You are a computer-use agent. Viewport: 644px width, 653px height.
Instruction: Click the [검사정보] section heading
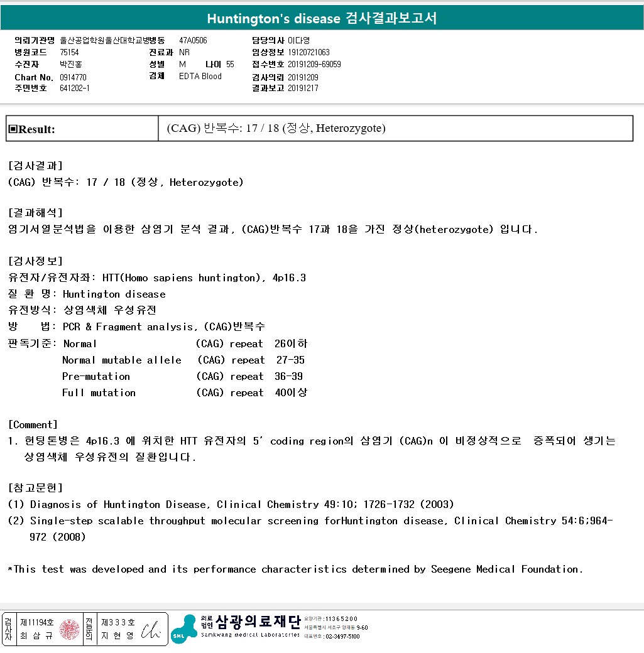35,261
